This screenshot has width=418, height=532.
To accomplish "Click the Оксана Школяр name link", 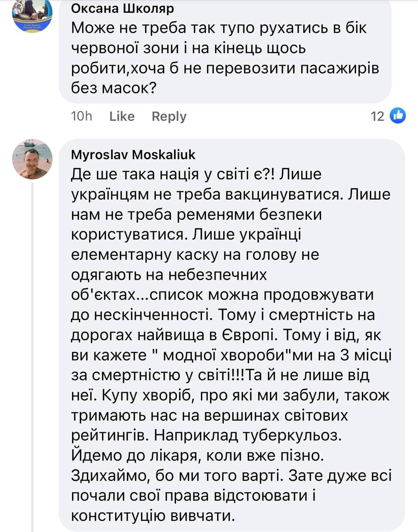I will click(x=123, y=8).
